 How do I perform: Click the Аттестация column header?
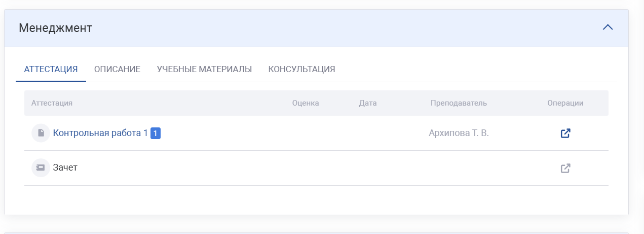pos(52,103)
